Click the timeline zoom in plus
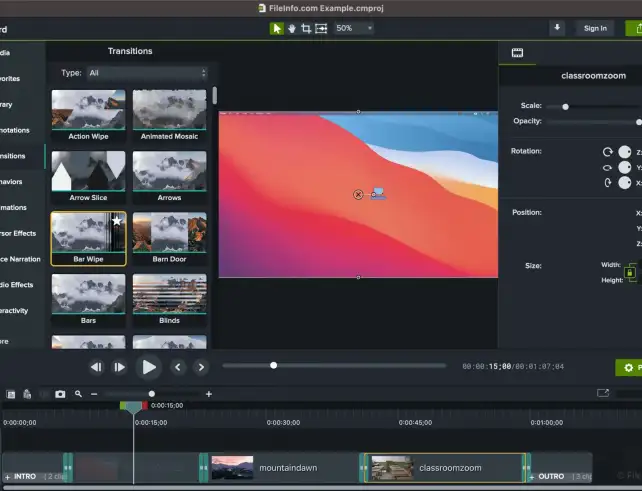The height and width of the screenshot is (491, 642). pos(209,394)
